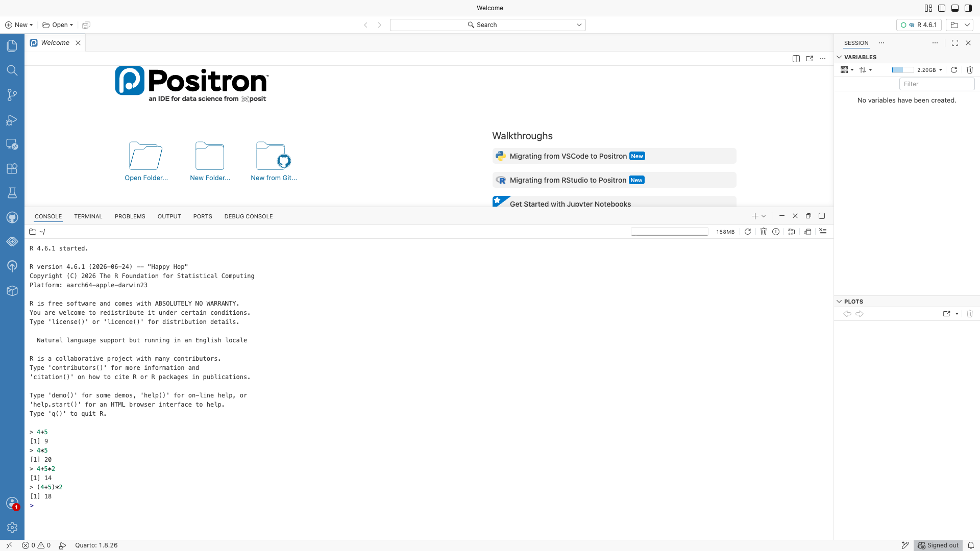
Task: Split the editor to the right
Action: click(796, 59)
